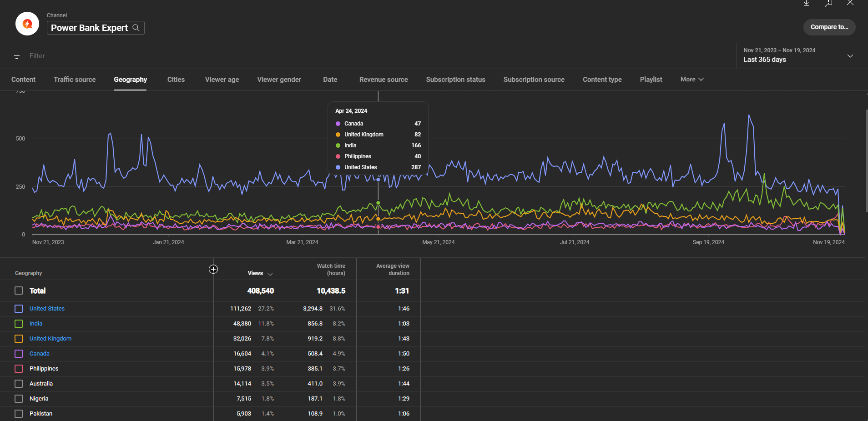Click the United Kingdom point on Apr 24 line
The image size is (868, 421).
point(378,219)
